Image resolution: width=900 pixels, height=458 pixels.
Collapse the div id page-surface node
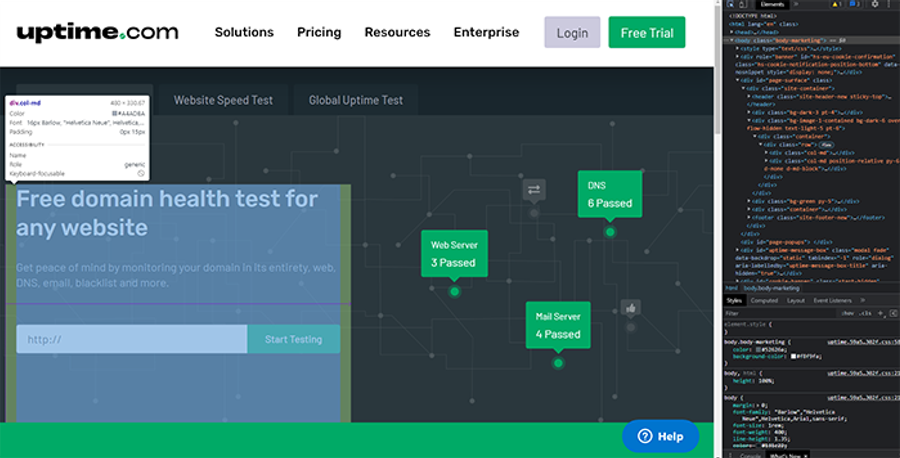click(x=738, y=80)
